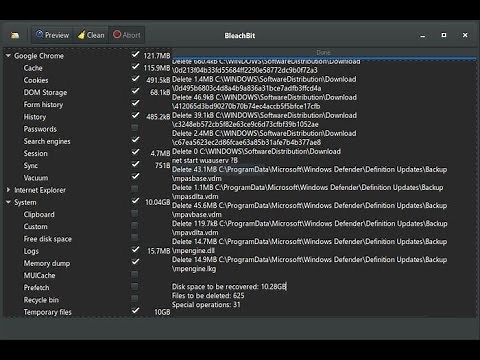This screenshot has width=480, height=360.
Task: Select the Memory dump tree item
Action: pos(47,263)
